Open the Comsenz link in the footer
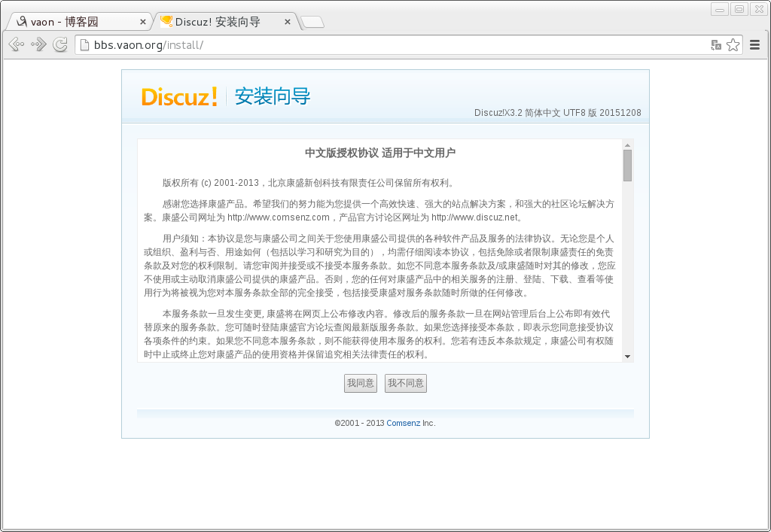The image size is (771, 532). point(404,423)
